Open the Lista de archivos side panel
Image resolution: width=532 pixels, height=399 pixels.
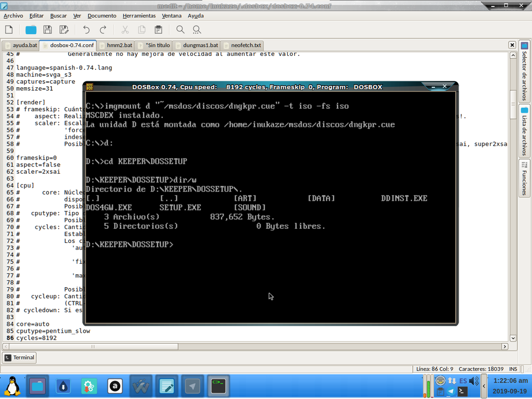tap(525, 131)
